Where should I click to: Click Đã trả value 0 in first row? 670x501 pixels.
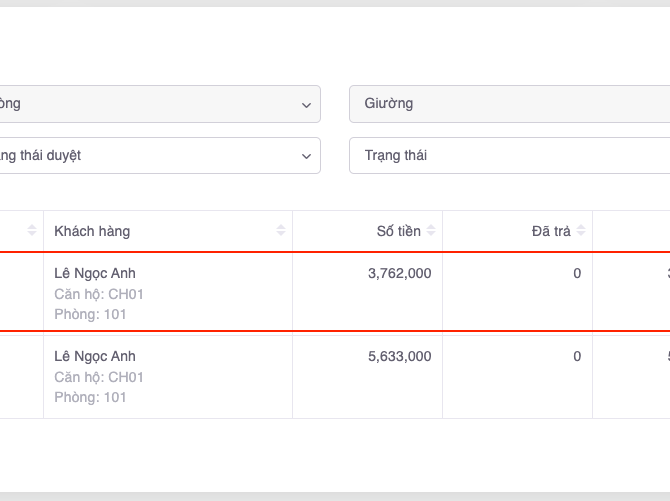577,273
